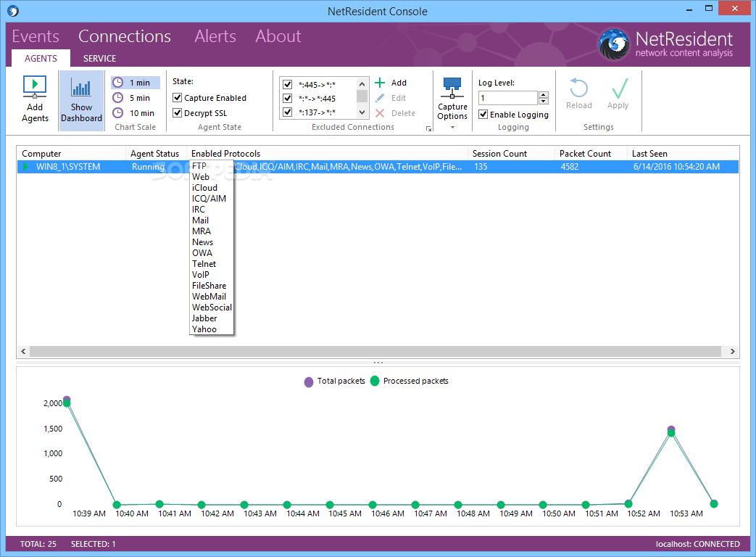
Task: Click iCloud in the protocols popup
Action: point(204,188)
